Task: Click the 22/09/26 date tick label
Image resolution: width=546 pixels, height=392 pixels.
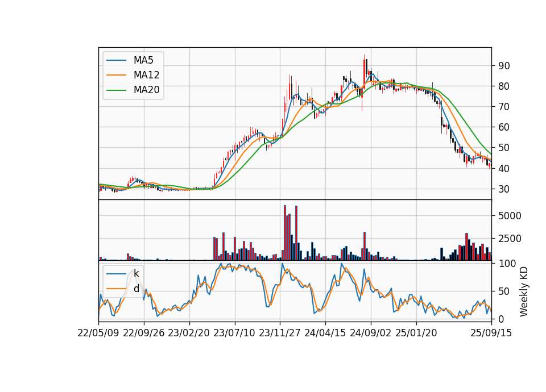Action: point(144,333)
